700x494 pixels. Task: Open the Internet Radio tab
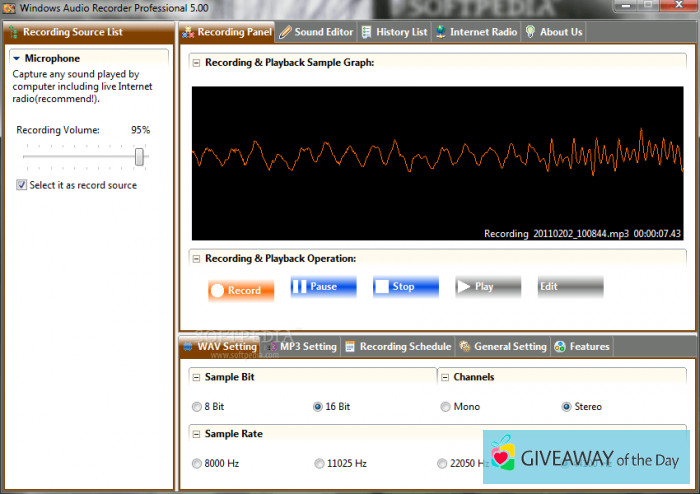point(476,32)
